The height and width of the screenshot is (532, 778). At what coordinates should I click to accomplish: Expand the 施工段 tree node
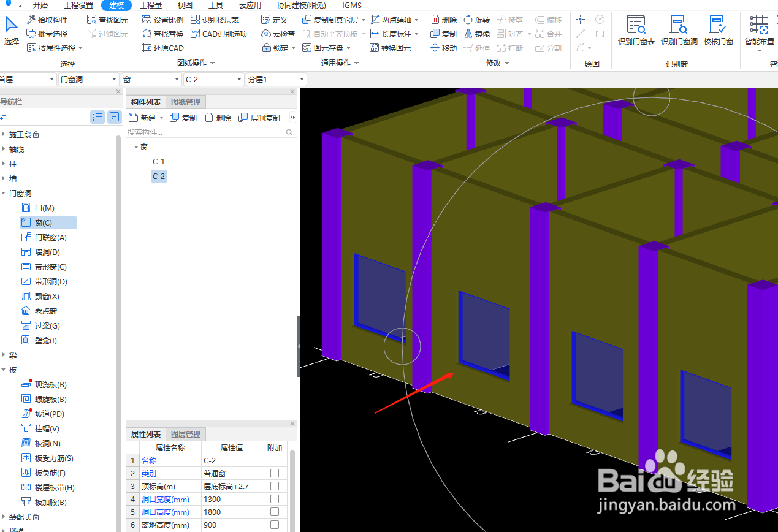point(4,135)
